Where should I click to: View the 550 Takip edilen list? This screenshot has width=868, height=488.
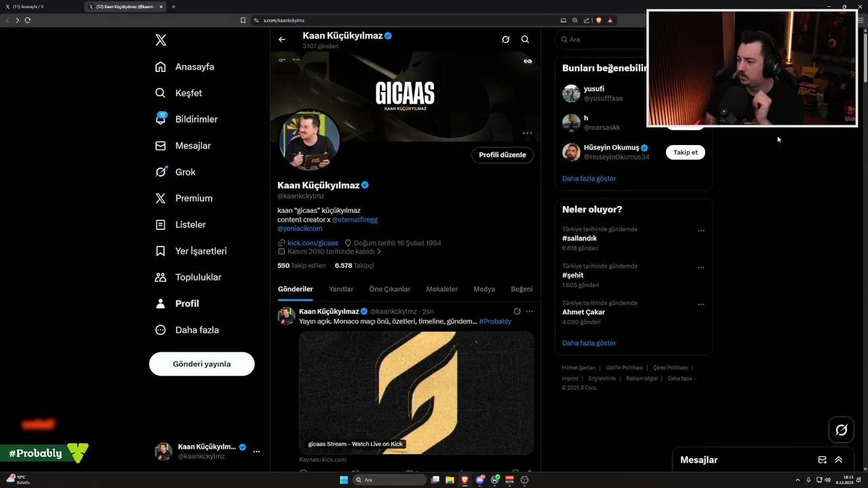coord(302,266)
